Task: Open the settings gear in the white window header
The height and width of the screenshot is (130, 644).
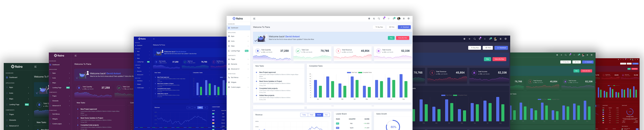Action: pyautogui.click(x=409, y=19)
